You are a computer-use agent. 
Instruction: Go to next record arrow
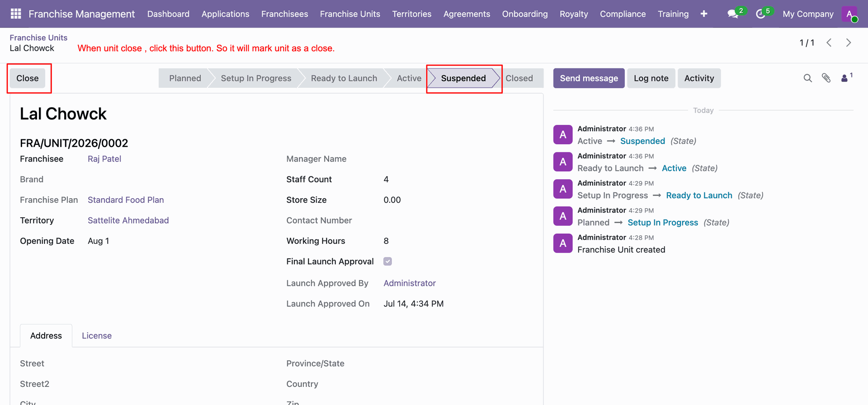point(849,43)
